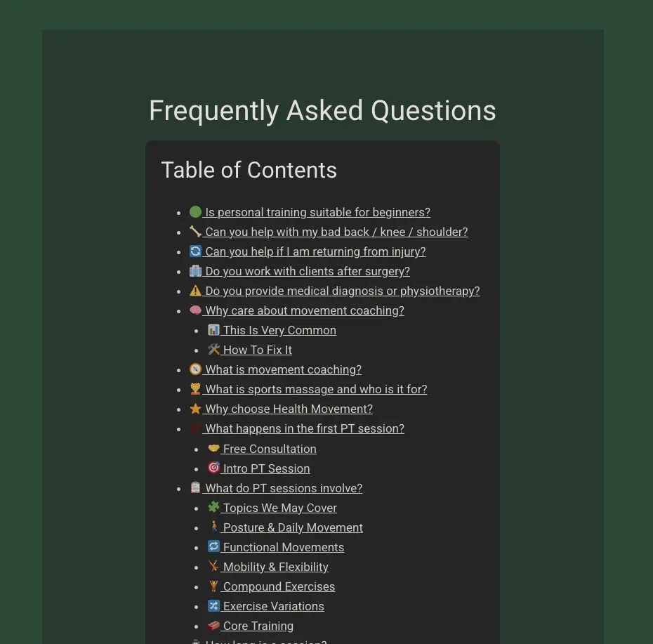
Task: Click the star emoji before Why choose Health Movement
Action: pos(195,408)
